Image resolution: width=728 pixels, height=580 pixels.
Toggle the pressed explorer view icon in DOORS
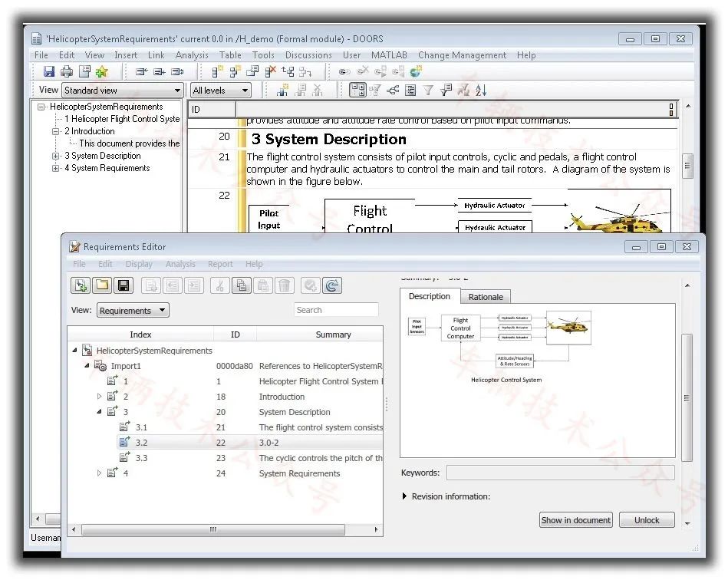click(357, 90)
